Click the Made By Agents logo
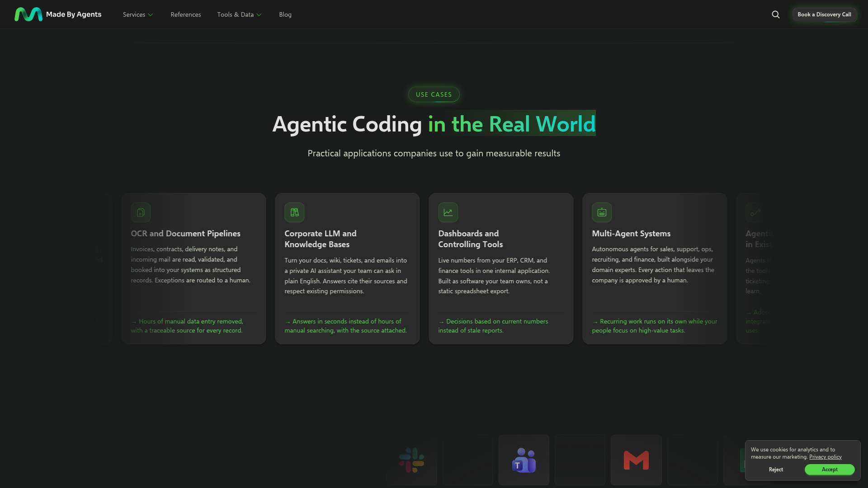This screenshot has width=868, height=488. 58,14
